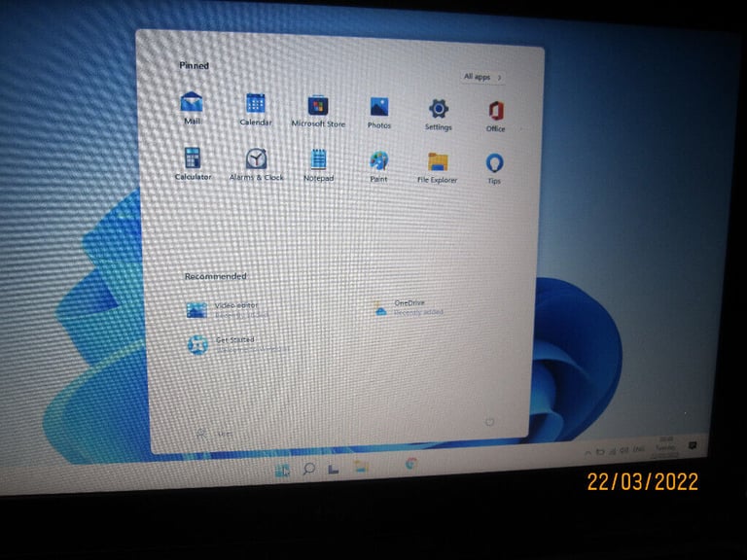747x560 pixels.
Task: Open File Explorer from the taskbar
Action: click(361, 467)
